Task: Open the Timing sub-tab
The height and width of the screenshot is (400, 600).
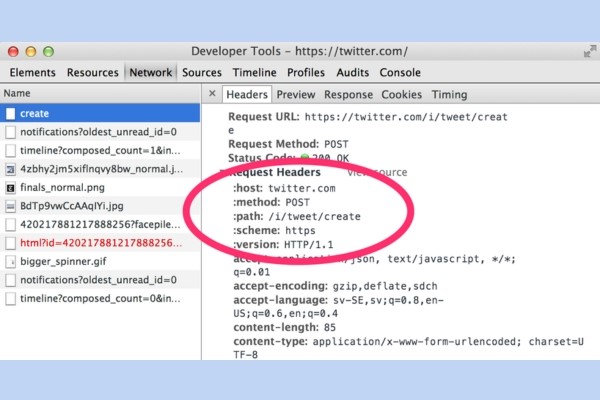Action: pos(449,95)
